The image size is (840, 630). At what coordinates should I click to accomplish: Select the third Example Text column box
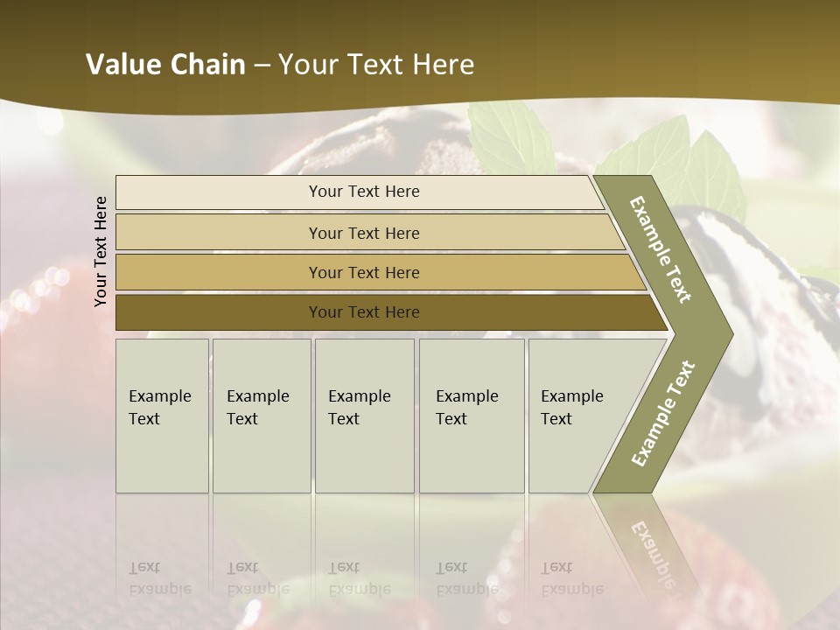[x=365, y=416]
